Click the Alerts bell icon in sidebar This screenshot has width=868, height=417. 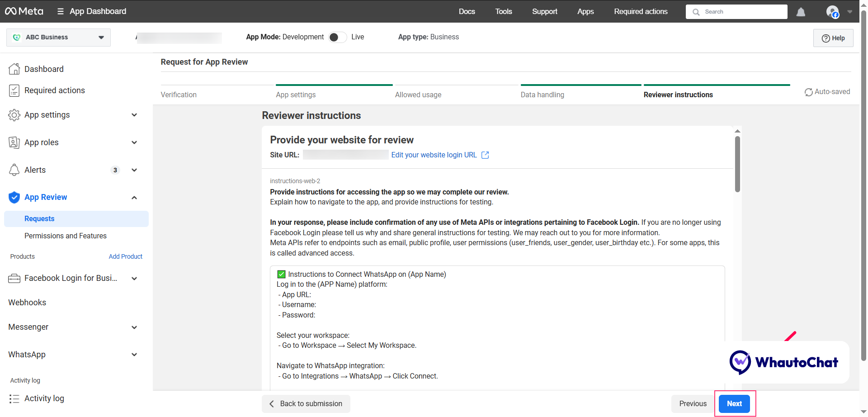pos(14,170)
